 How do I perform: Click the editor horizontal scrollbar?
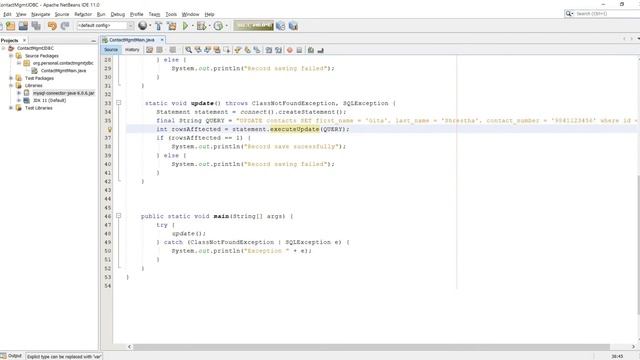point(371,347)
